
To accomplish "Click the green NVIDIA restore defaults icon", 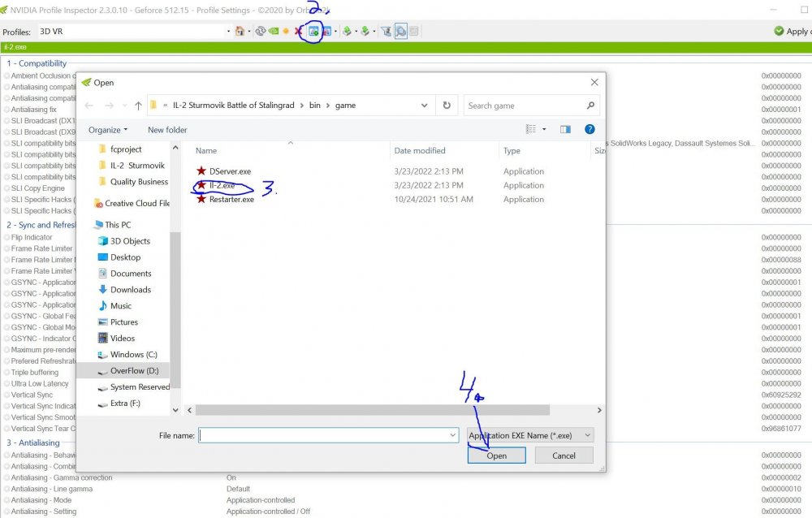I will pyautogui.click(x=274, y=31).
